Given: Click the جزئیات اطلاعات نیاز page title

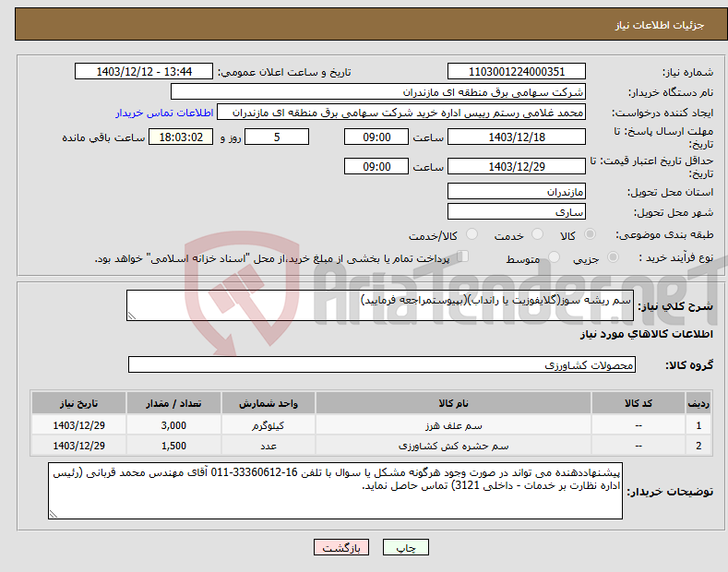Looking at the screenshot, I should coord(660,25).
